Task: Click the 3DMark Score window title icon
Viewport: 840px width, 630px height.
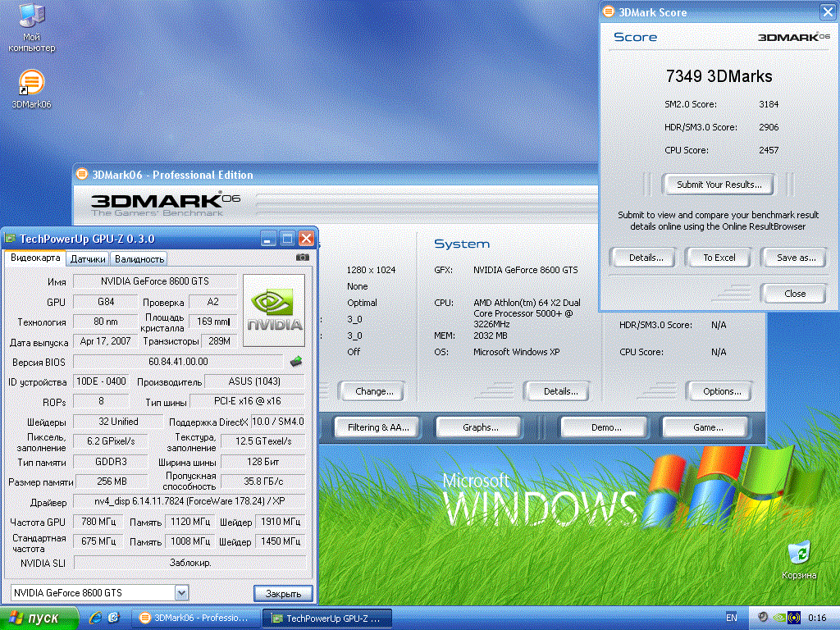Action: click(609, 11)
